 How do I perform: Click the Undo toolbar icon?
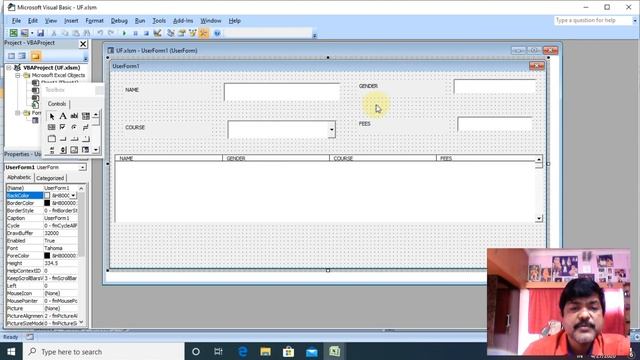[x=100, y=33]
